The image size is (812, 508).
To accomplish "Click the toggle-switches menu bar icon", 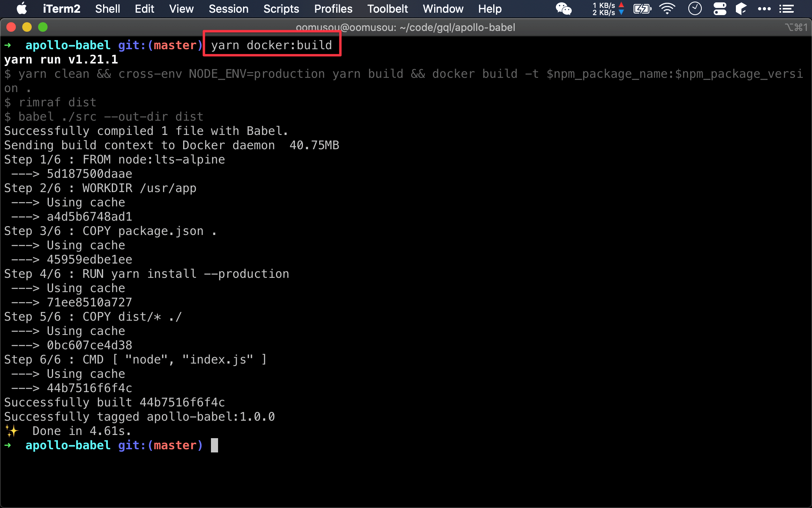I will (720, 9).
